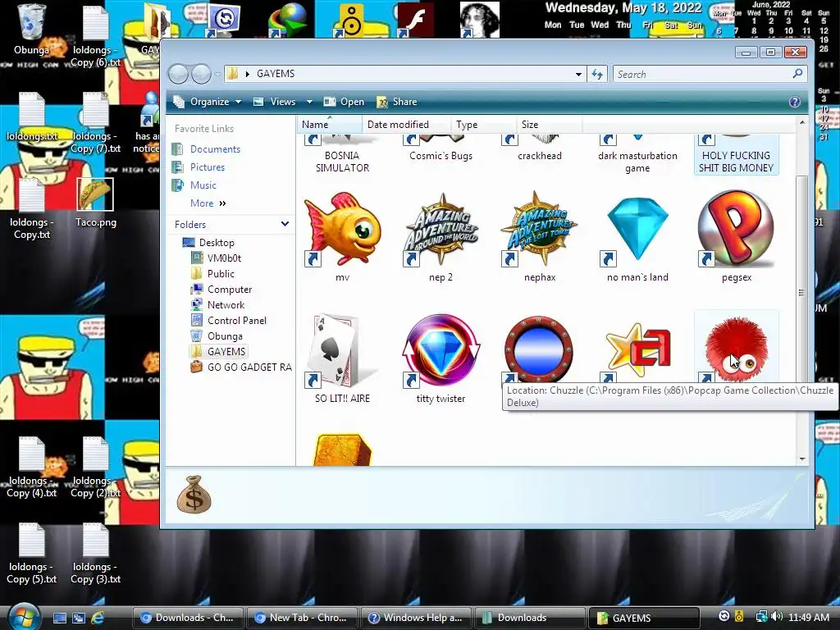This screenshot has width=840, height=630.
Task: Select Taco.png on the desktop
Action: (95, 203)
